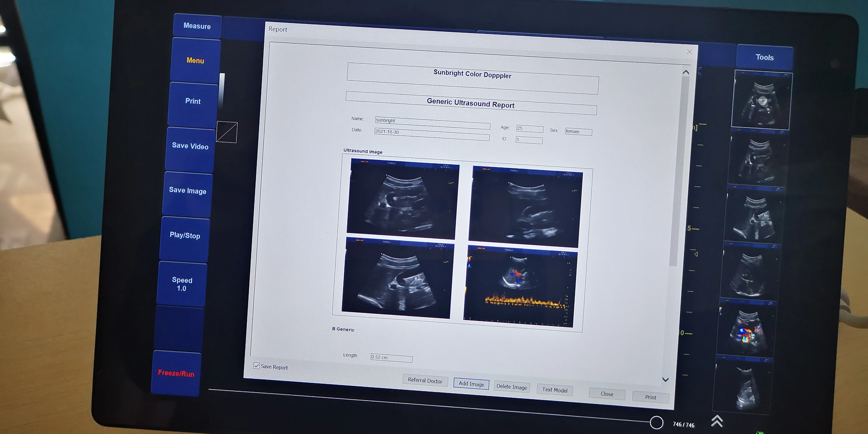Open the Menu button
Viewport: 868px width, 434px height.
point(195,61)
